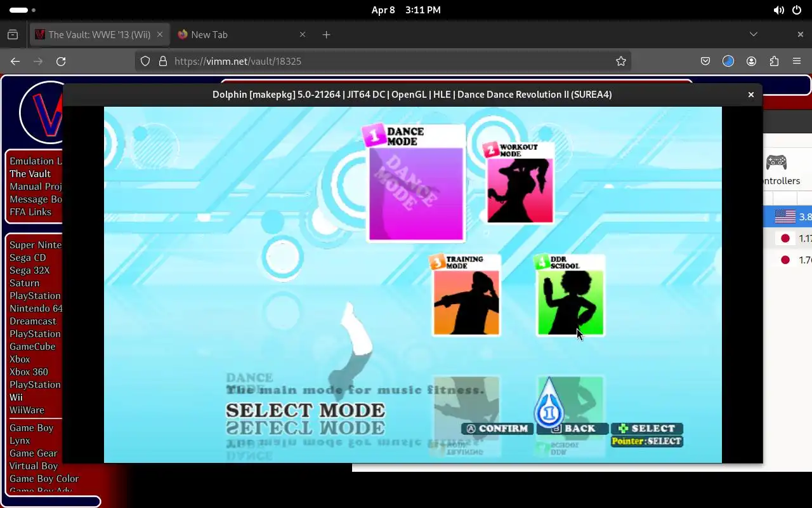Open the Dreamcast system link
Viewport: 812px width, 508px height.
click(x=33, y=321)
